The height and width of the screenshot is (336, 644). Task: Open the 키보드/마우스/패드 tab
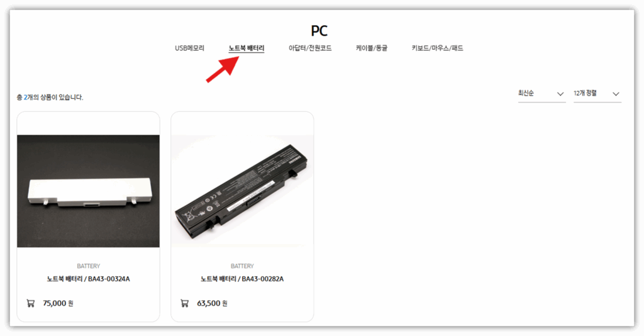pyautogui.click(x=438, y=48)
